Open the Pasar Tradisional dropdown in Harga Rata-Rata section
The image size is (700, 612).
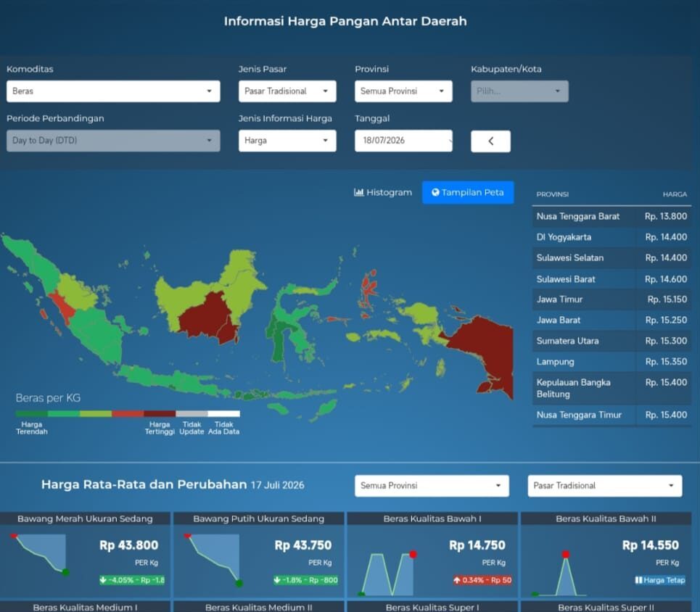604,486
